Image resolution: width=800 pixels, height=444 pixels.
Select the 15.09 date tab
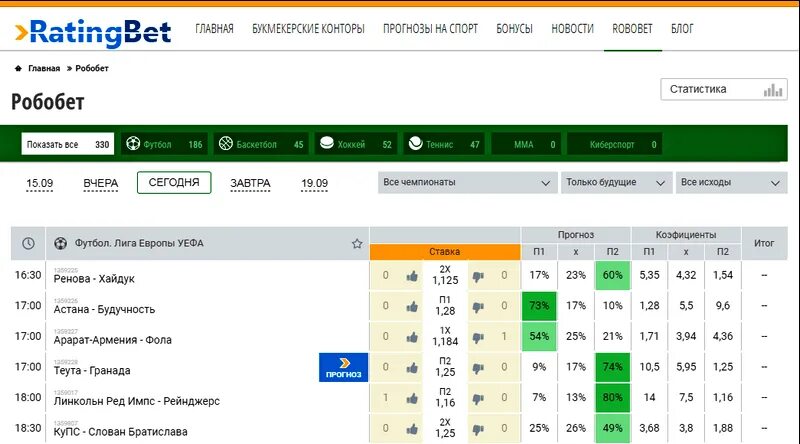pyautogui.click(x=40, y=183)
